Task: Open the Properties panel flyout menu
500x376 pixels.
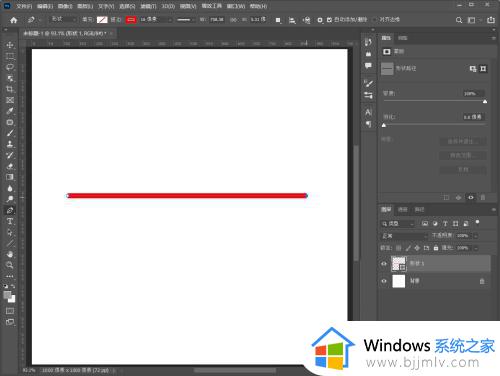Action: [494, 38]
